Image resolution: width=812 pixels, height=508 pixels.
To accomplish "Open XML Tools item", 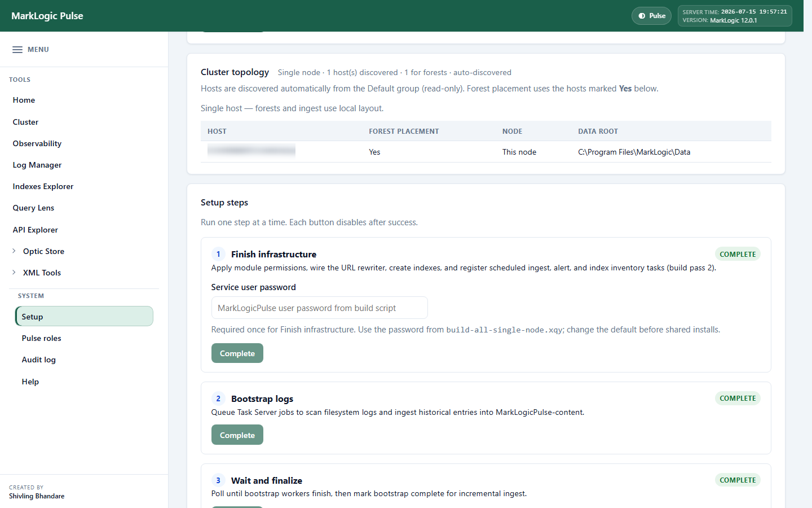I will tap(42, 273).
